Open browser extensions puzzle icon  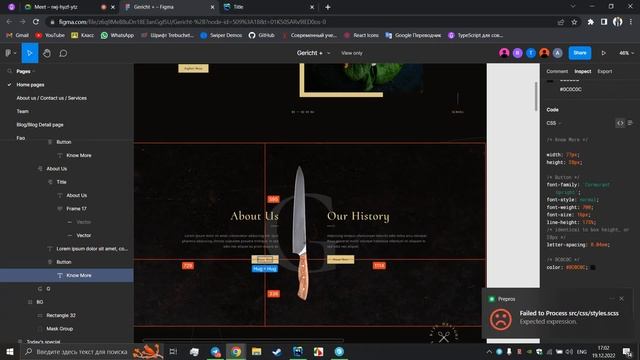[590, 22]
